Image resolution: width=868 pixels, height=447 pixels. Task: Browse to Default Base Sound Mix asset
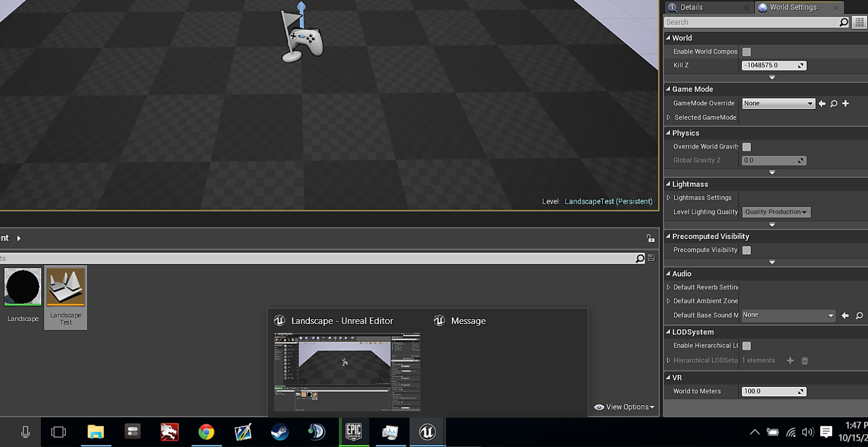point(859,316)
